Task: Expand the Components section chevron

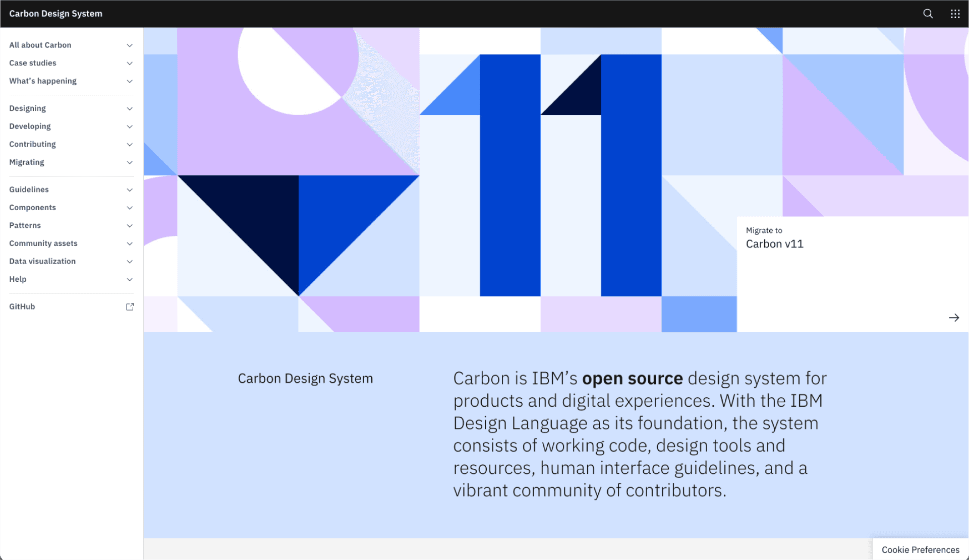Action: coord(130,208)
